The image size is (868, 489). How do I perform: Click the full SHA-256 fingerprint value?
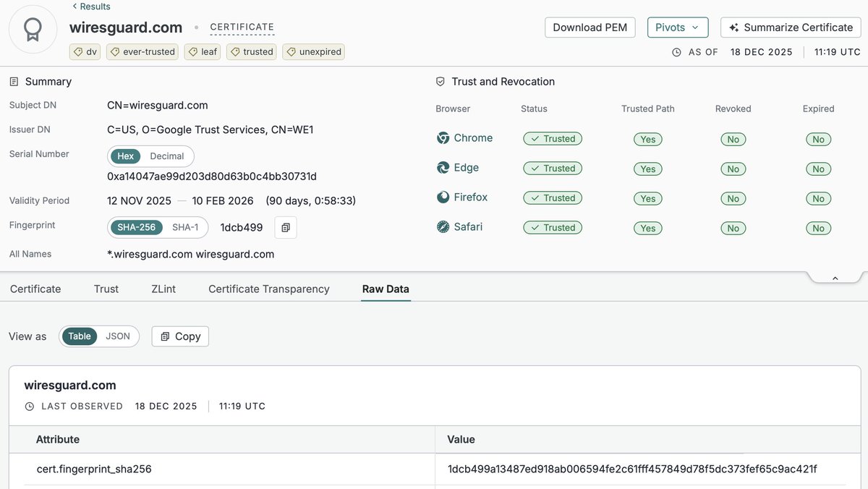pyautogui.click(x=632, y=469)
